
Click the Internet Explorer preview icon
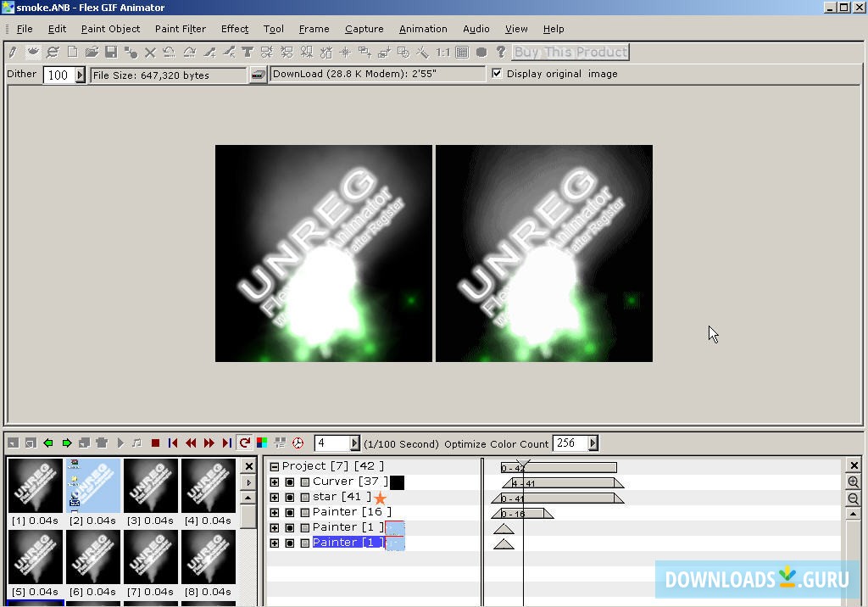tap(53, 53)
